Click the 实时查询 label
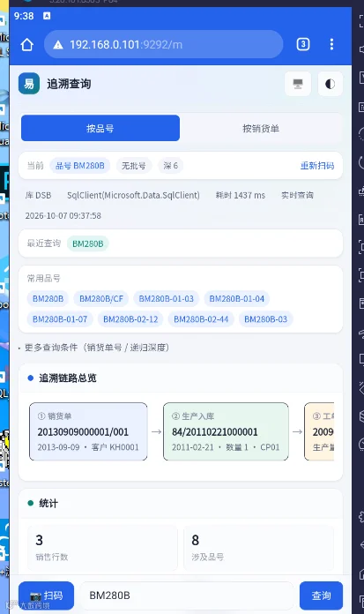Image resolution: width=364 pixels, height=614 pixels. [297, 195]
